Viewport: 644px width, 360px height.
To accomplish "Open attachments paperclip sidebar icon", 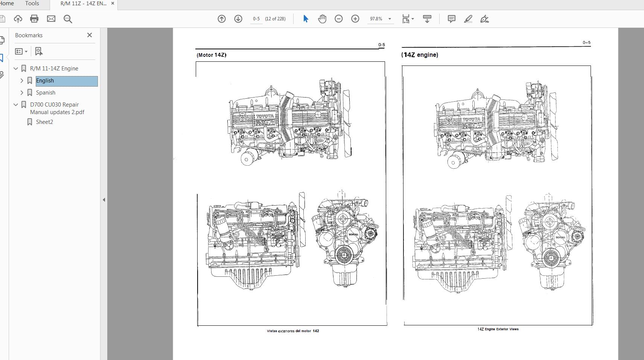I will coord(2,75).
